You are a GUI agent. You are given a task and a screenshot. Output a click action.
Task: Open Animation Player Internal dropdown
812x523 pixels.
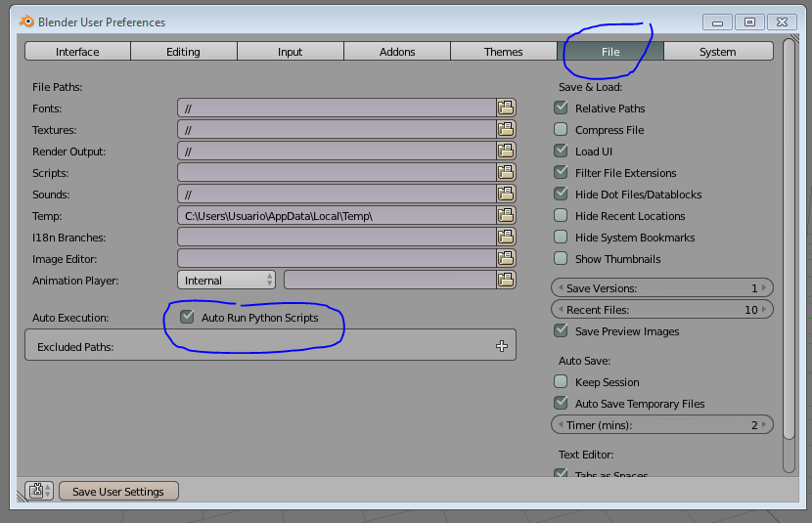click(226, 280)
